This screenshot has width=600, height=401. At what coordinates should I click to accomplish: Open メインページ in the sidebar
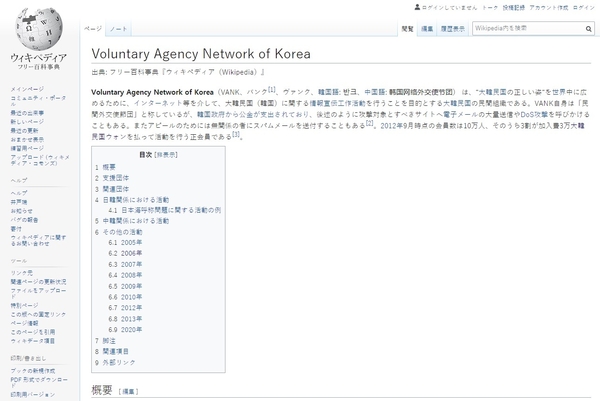(27, 89)
